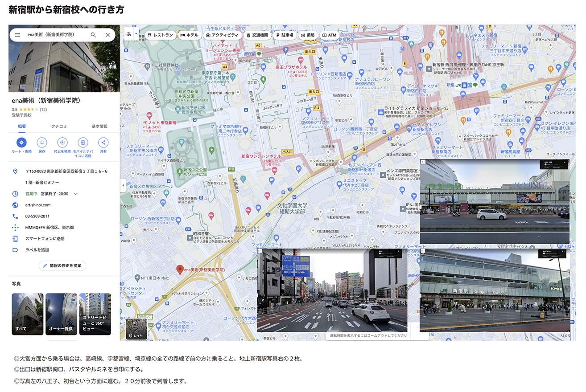The image size is (586, 392).
Task: Click the search magnifier icon
Action: [x=93, y=35]
